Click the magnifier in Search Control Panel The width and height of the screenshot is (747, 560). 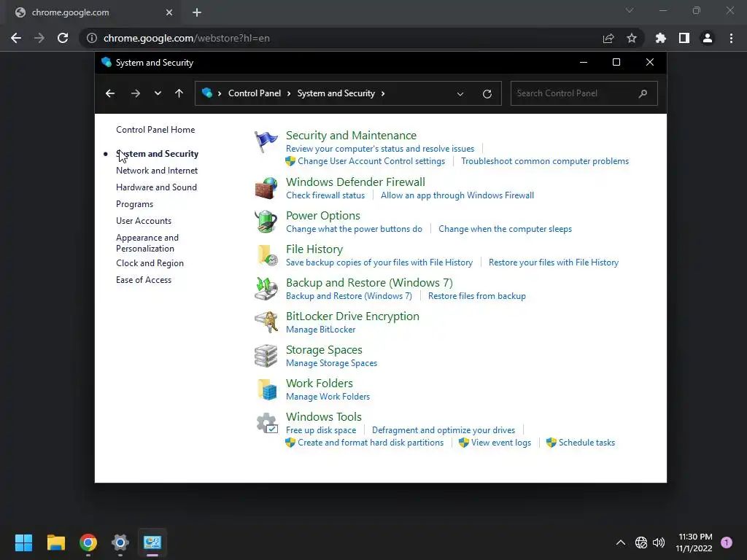click(643, 93)
